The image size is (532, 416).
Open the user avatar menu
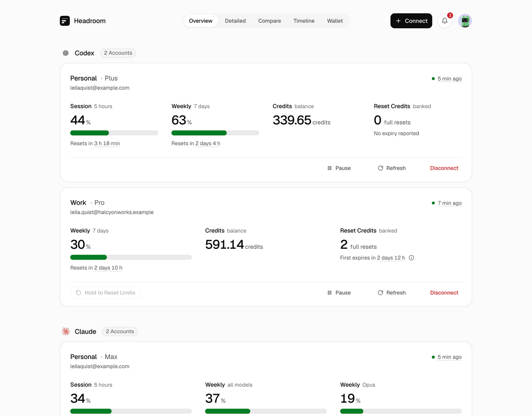coord(465,21)
